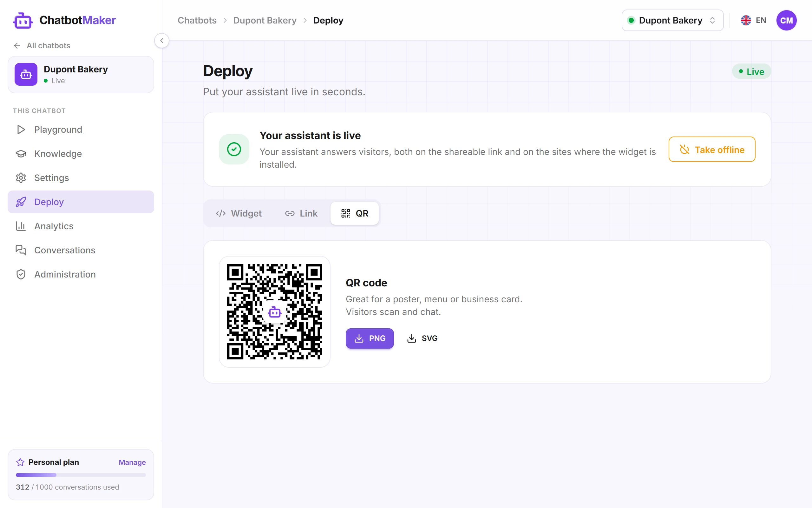Screen dimensions: 812x508
Task: Click Dupont Bakery in the breadcrumb
Action: tap(265, 21)
